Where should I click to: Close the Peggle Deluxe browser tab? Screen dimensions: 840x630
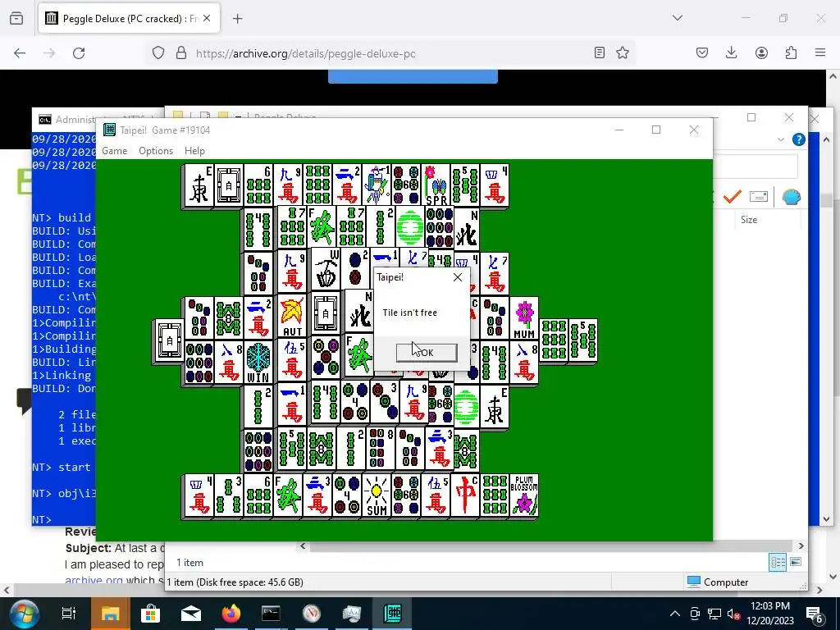click(x=207, y=18)
